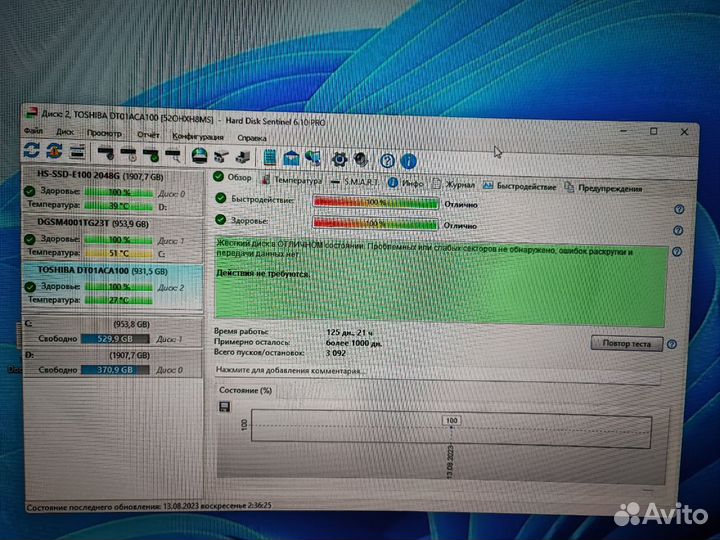Screen dimensions: 720x540
Task: Click the green check icon of DGSM4001TG23T health
Action: [30, 239]
